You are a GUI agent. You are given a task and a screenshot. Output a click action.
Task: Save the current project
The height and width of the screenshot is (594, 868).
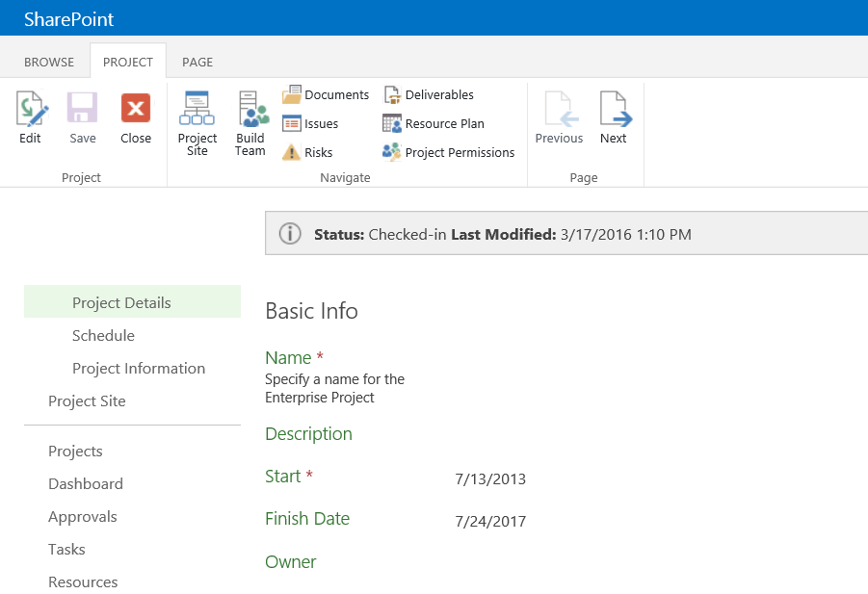82,108
